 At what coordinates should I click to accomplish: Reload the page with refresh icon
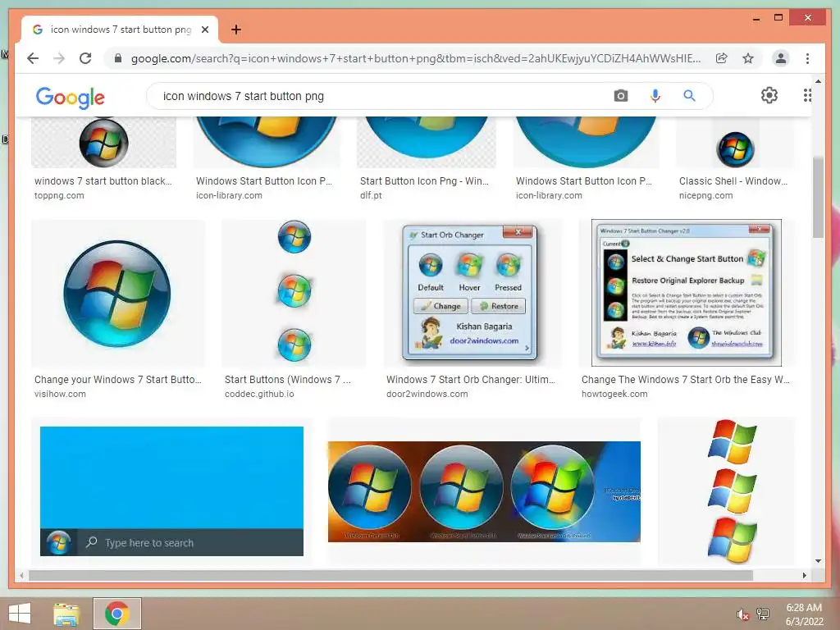pyautogui.click(x=85, y=58)
